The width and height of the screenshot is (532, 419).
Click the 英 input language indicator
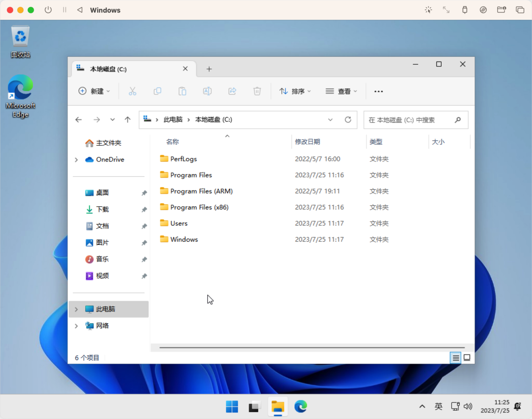click(x=438, y=407)
